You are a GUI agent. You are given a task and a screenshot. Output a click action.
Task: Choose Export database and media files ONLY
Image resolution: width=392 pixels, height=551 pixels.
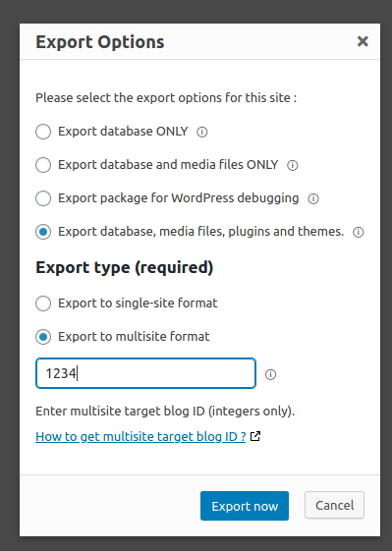point(43,165)
